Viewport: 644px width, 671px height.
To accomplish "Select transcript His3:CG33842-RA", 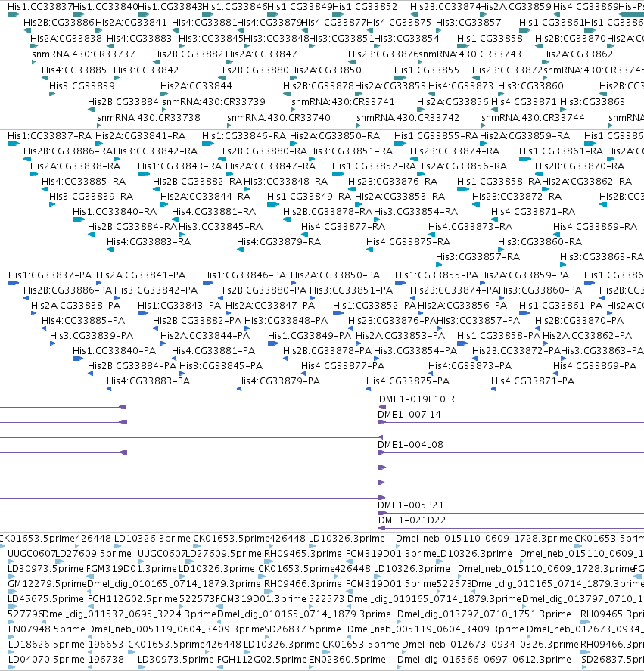I will pos(155,151).
